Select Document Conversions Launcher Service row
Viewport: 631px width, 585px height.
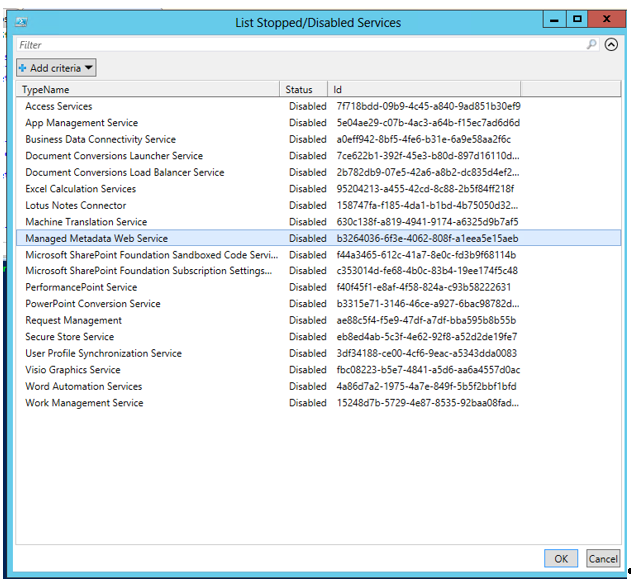pyautogui.click(x=318, y=156)
